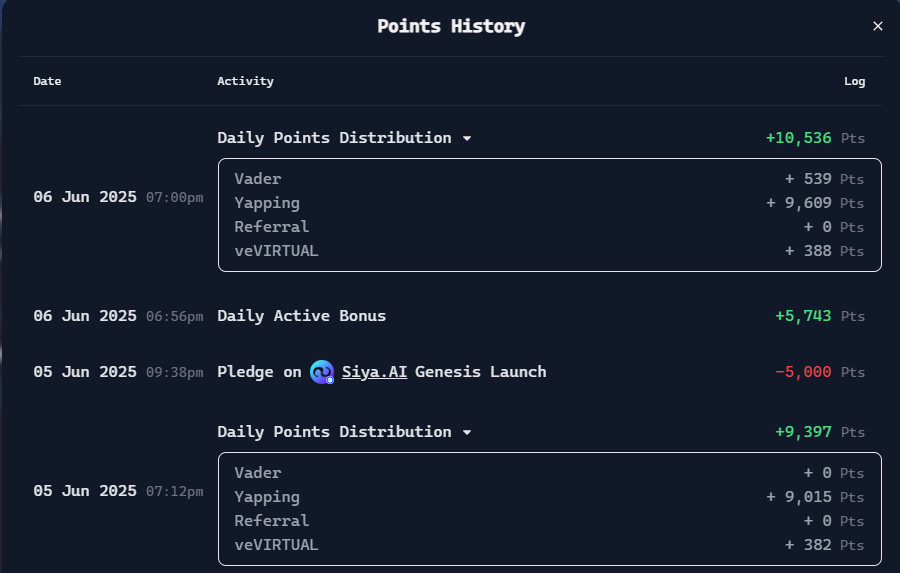
Task: Close the Points History dialog
Action: point(877,26)
